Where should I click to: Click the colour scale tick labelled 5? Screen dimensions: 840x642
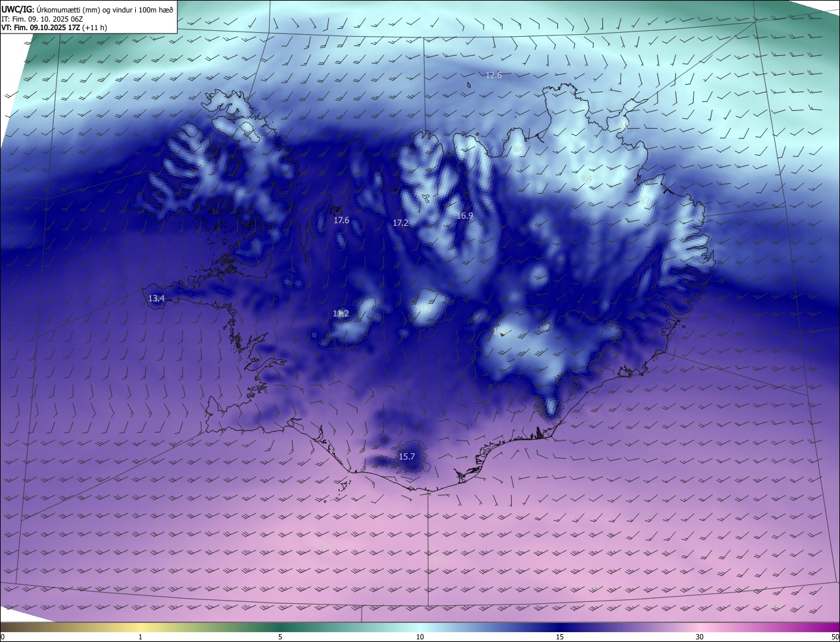tap(280, 637)
